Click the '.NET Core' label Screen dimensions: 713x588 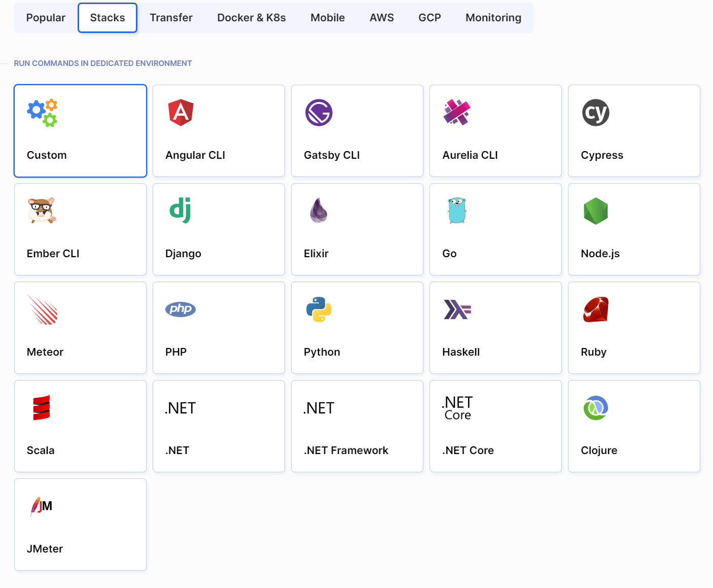pos(468,451)
